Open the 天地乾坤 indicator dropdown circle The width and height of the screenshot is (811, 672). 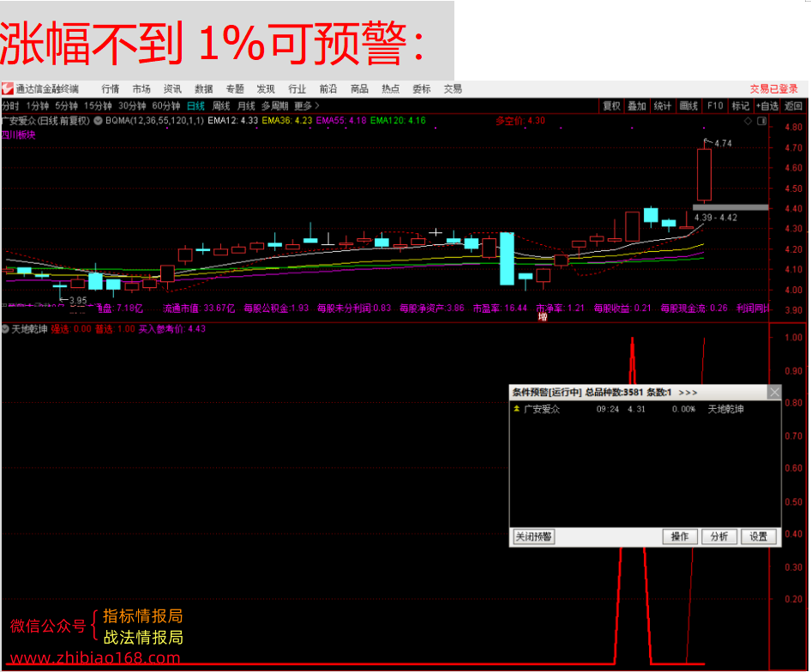point(5,329)
